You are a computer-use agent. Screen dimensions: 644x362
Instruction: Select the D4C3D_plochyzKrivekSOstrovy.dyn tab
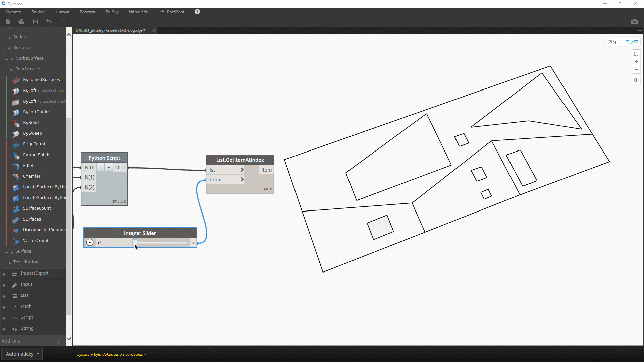click(110, 30)
